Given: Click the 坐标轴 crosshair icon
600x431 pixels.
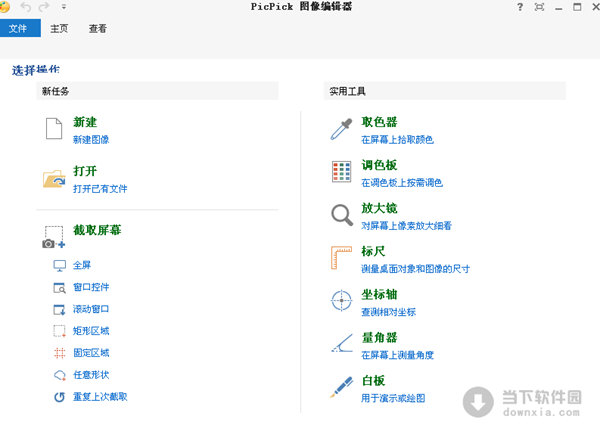Looking at the screenshot, I should pyautogui.click(x=341, y=301).
